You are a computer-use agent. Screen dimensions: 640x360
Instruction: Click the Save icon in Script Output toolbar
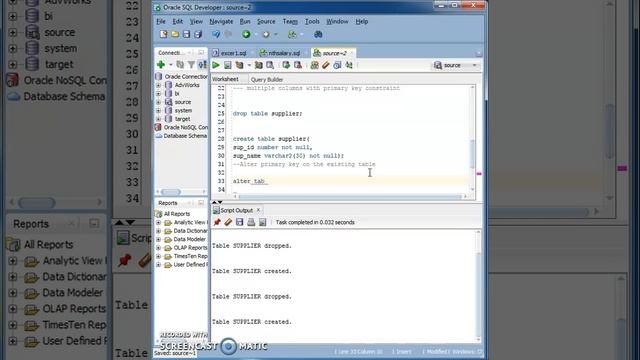point(240,222)
